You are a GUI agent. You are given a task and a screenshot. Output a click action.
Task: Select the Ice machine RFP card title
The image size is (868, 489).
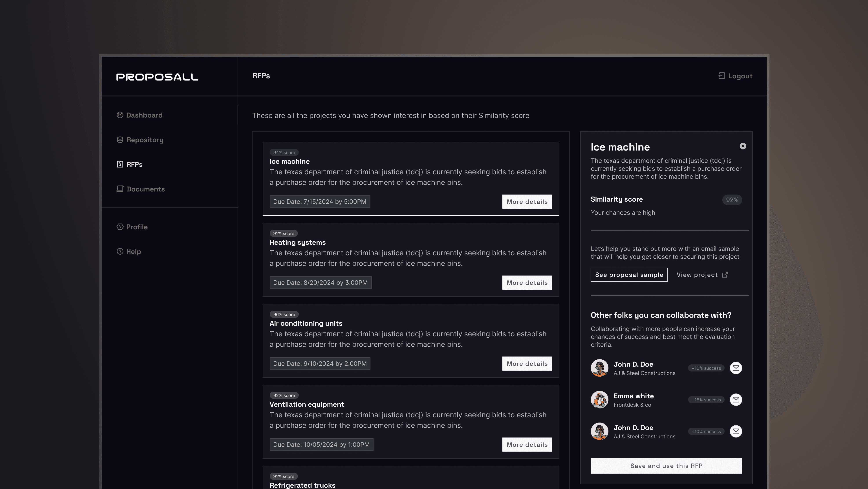289,162
